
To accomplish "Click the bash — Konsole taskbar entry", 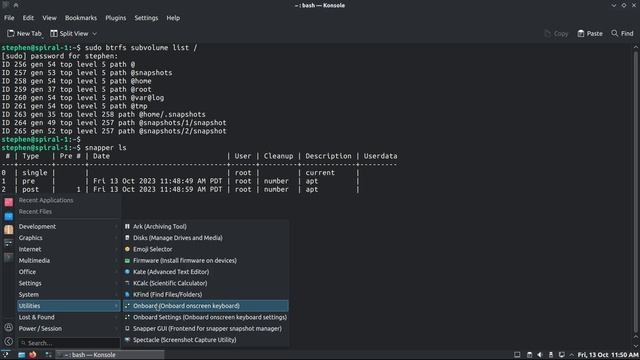I will 109,355.
